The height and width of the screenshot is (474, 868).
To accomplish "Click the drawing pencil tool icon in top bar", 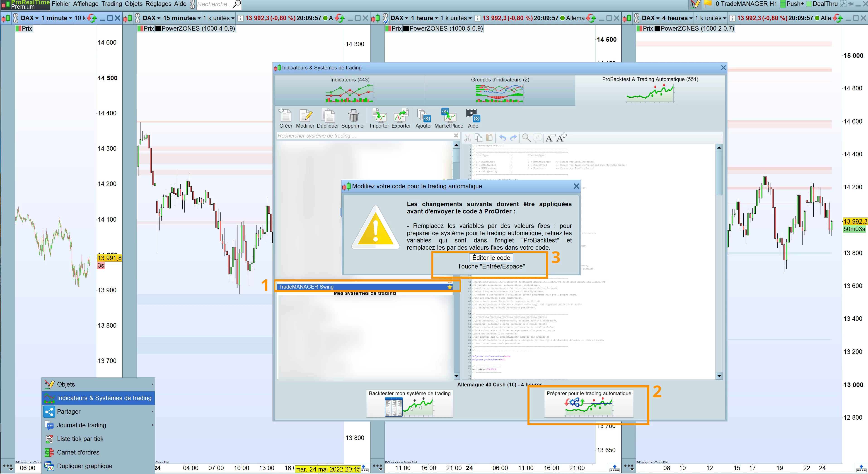I will [694, 4].
